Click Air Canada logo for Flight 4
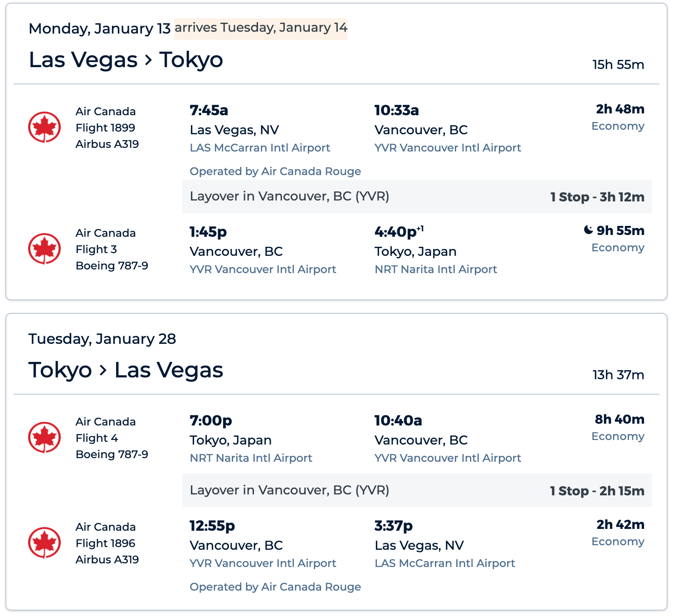This screenshot has width=673, height=616. pos(44,437)
